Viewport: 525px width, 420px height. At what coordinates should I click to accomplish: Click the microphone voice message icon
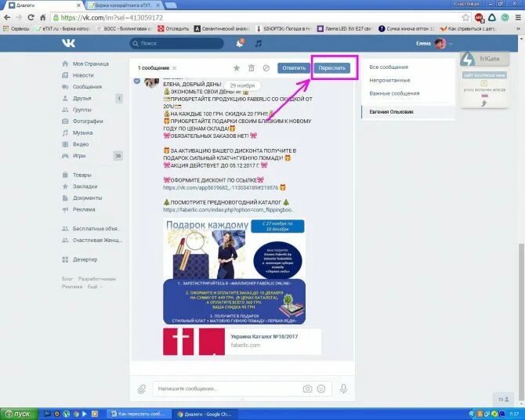pyautogui.click(x=343, y=389)
